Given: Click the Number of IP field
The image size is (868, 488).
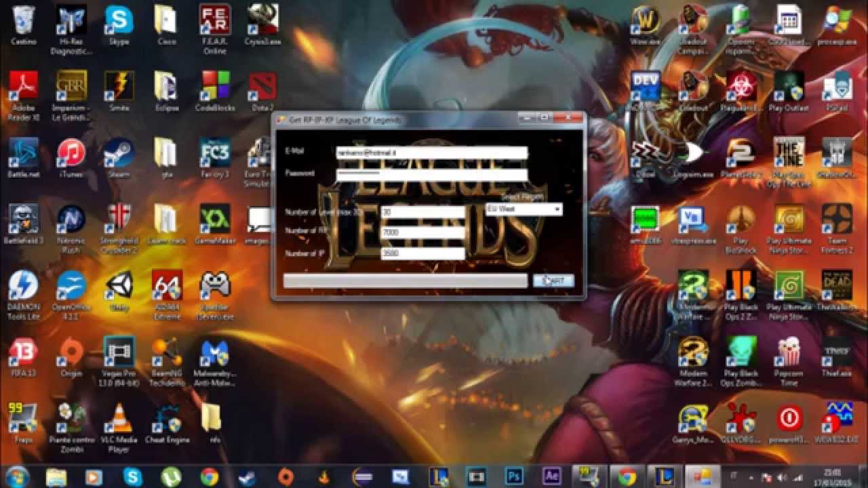Looking at the screenshot, I should (423, 253).
